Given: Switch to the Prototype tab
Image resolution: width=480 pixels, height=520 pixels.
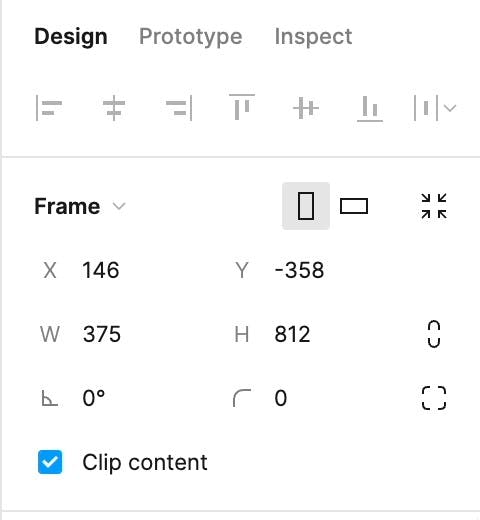Looking at the screenshot, I should tap(191, 36).
